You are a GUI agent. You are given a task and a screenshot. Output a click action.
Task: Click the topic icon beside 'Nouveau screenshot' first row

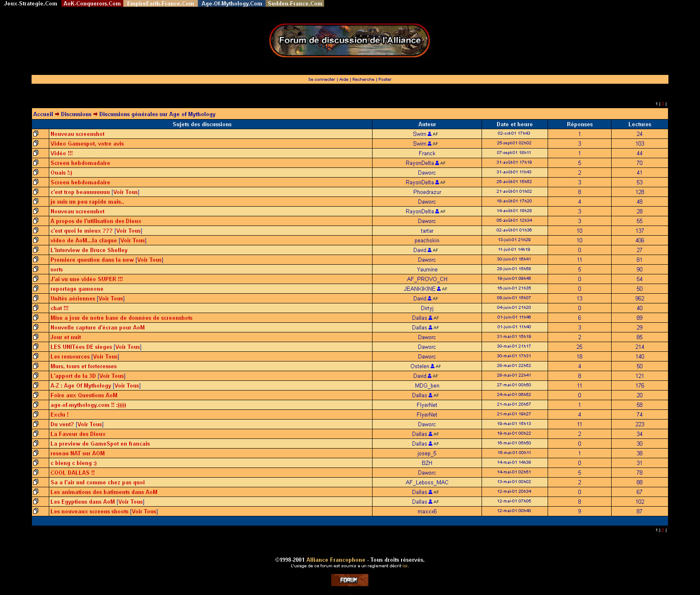pyautogui.click(x=36, y=134)
